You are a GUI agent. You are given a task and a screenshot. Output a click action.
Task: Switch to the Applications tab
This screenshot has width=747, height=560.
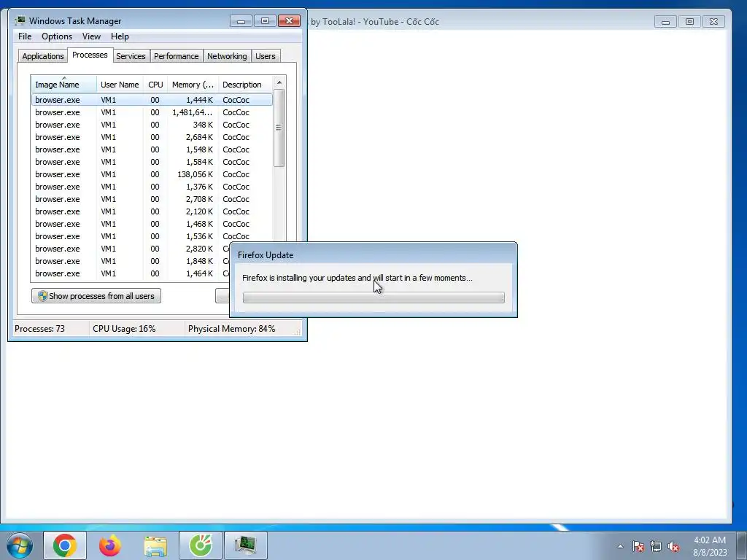[x=43, y=56]
